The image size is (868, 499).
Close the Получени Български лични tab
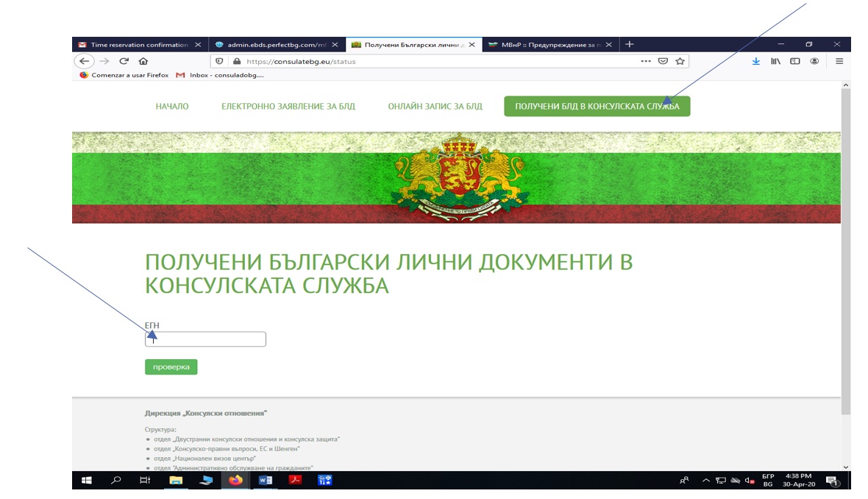click(472, 45)
